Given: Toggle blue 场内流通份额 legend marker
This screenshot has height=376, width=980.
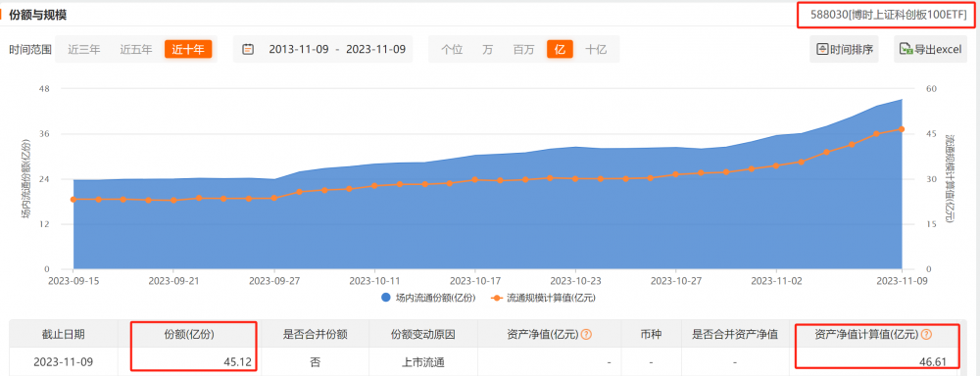Looking at the screenshot, I should pos(385,298).
